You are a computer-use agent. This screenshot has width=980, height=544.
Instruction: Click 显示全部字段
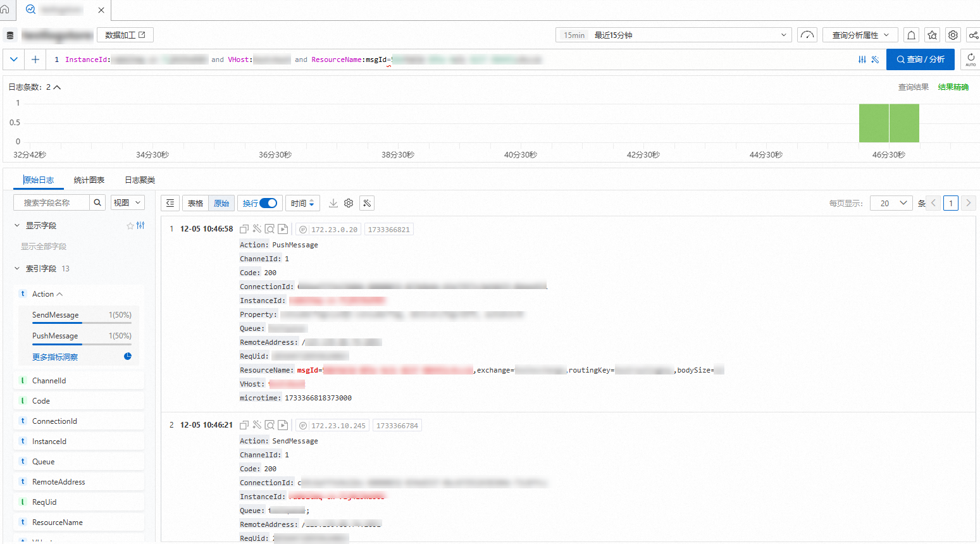44,247
